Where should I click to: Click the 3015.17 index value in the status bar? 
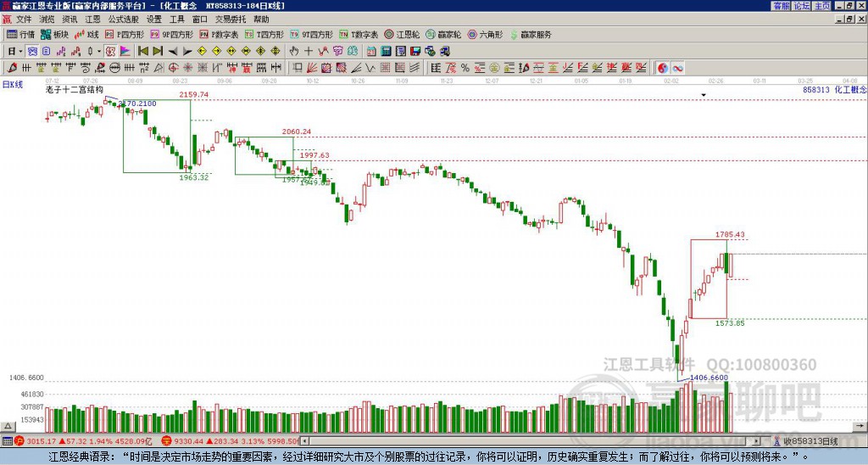(x=42, y=442)
